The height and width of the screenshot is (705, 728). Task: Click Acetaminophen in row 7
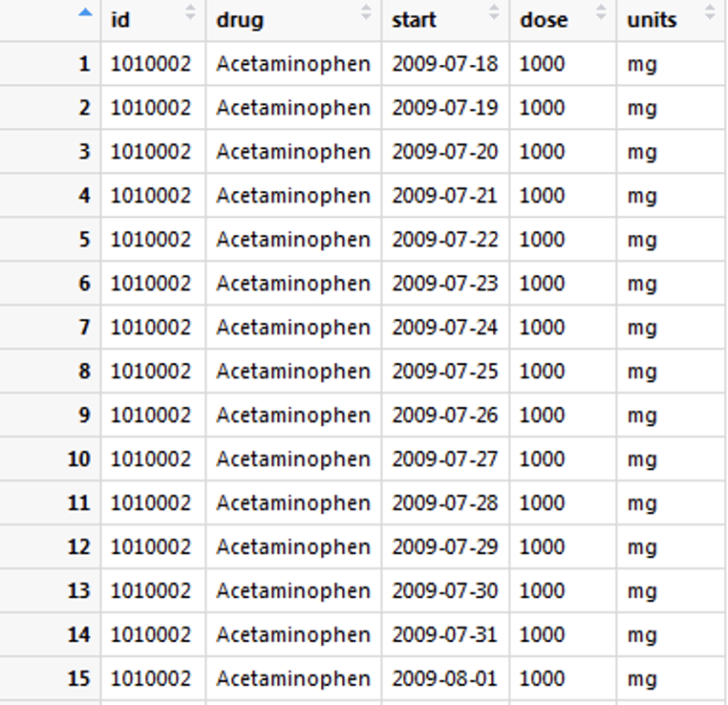[293, 328]
